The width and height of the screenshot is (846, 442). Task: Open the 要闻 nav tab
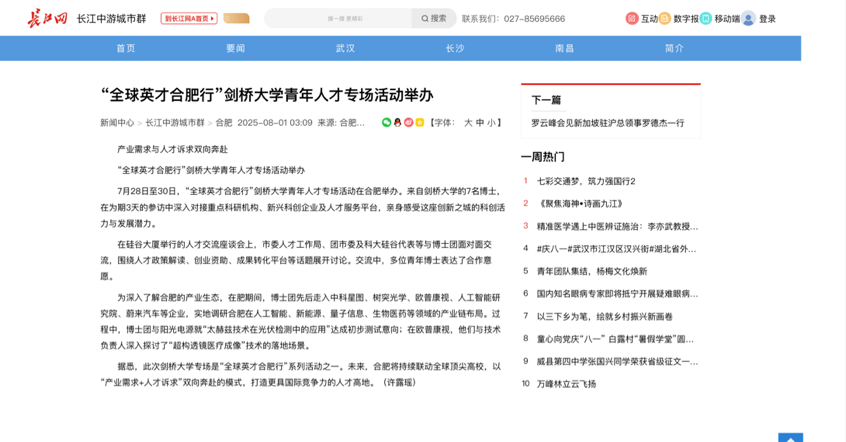coord(235,48)
